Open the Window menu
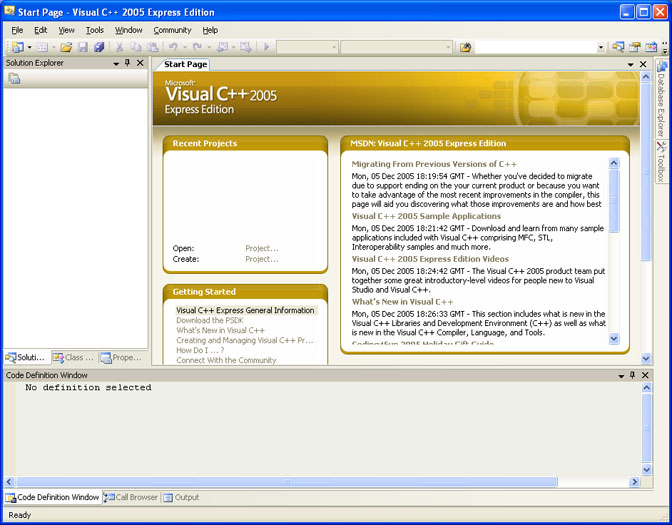 tap(129, 30)
